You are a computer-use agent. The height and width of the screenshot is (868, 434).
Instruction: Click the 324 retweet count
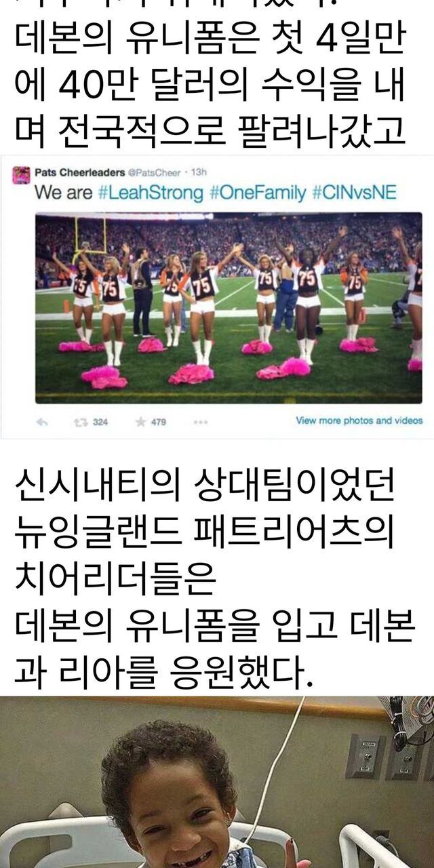(x=100, y=422)
